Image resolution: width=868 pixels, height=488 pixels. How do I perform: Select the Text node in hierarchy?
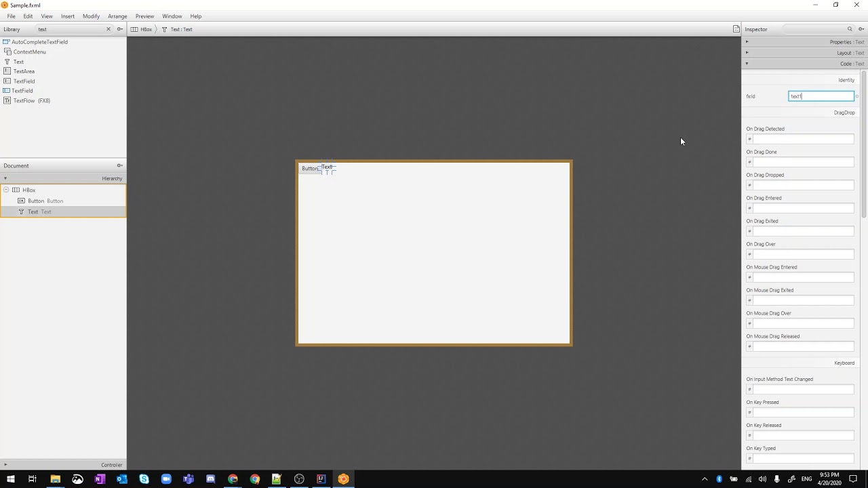coord(63,211)
